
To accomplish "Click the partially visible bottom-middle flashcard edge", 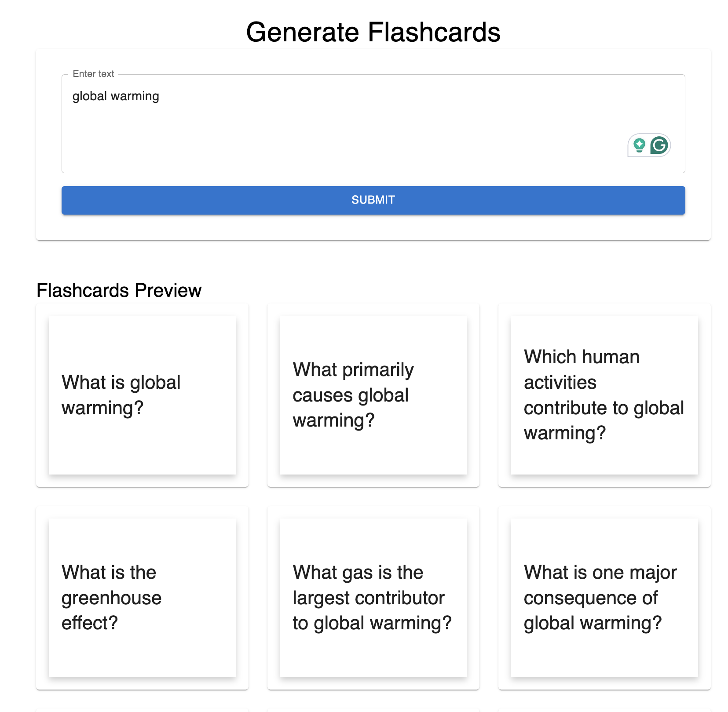I will 373,710.
